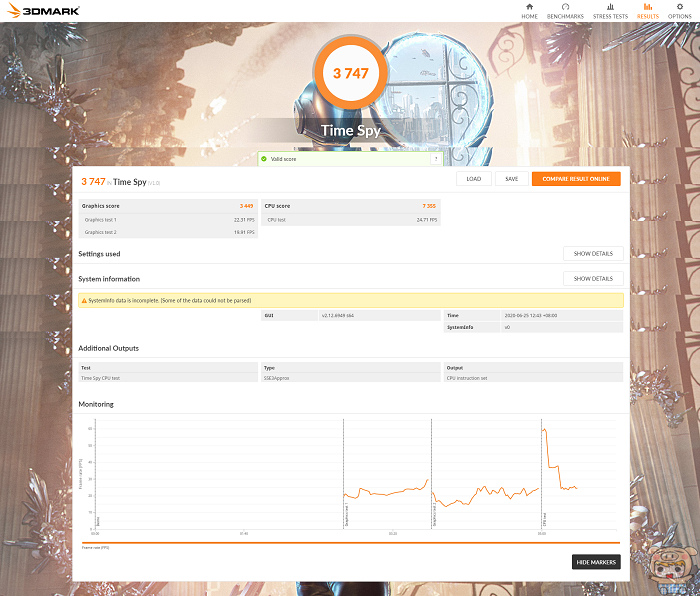This screenshot has height=596, width=700.
Task: Click the Hide Markers button
Action: click(596, 562)
